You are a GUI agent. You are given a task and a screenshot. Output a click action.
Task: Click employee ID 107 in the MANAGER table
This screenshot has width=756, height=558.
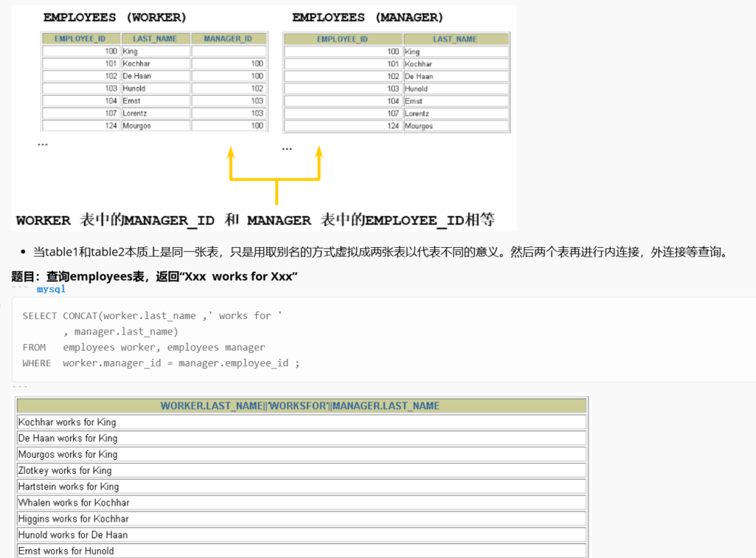393,114
